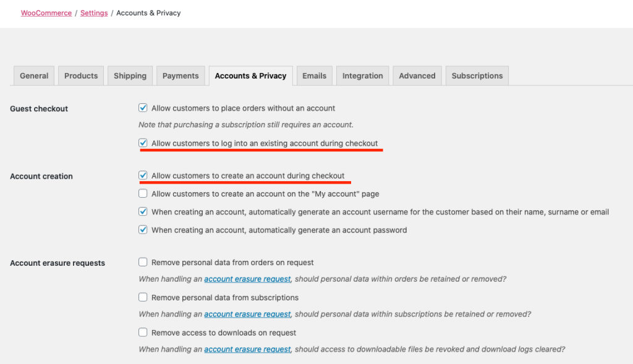
Task: Open the Emails tab
Action: pos(314,76)
